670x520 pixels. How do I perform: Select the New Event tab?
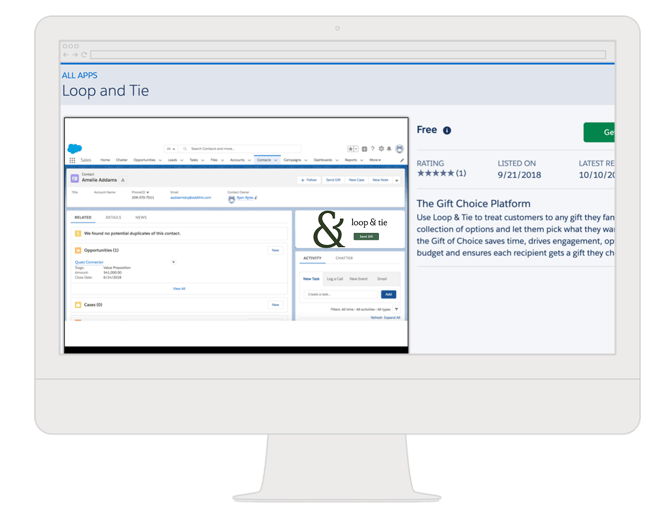tap(359, 279)
